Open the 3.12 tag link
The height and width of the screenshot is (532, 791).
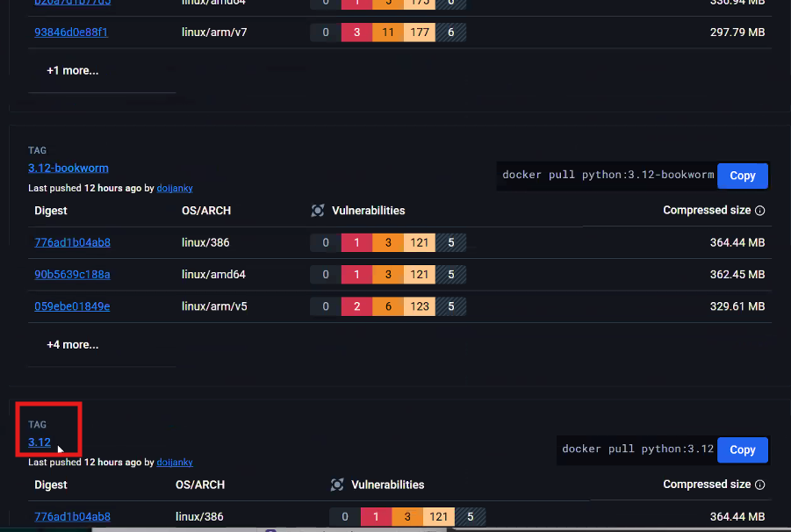tap(40, 442)
